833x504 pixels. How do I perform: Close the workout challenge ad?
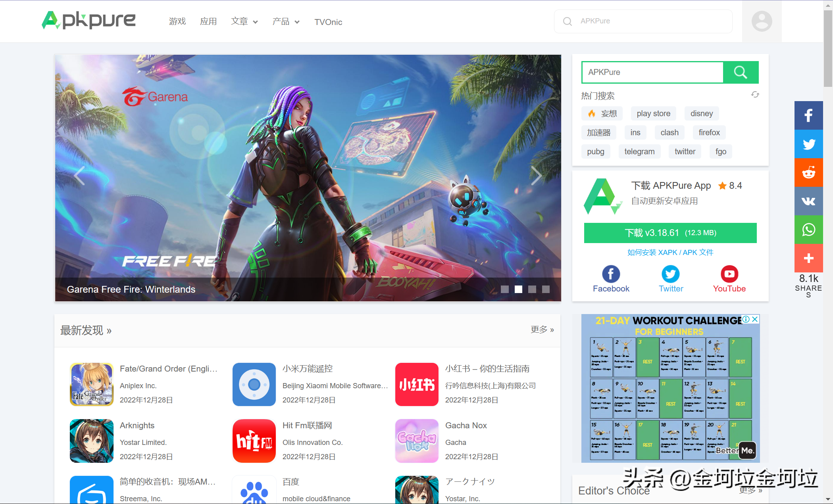click(x=755, y=319)
